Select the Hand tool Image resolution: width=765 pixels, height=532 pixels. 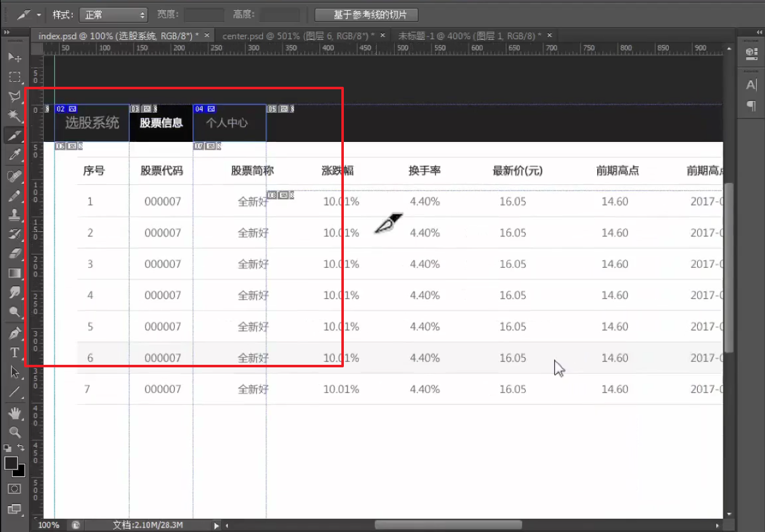point(15,413)
